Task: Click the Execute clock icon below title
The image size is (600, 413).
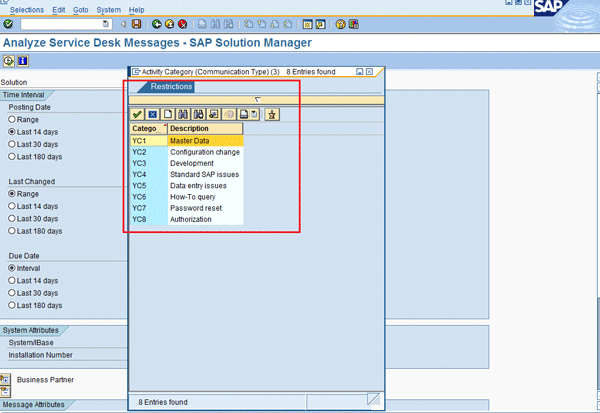Action: [8, 61]
